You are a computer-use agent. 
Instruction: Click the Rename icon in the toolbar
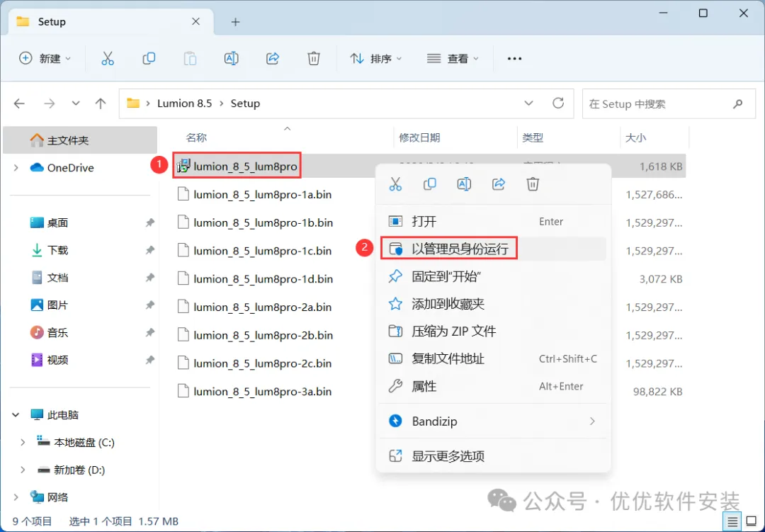[x=231, y=59]
